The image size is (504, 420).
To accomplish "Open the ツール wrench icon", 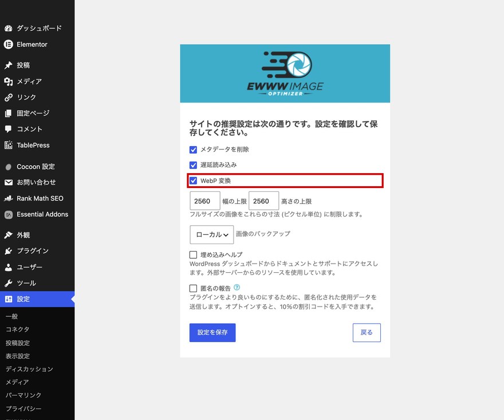I will tap(9, 283).
